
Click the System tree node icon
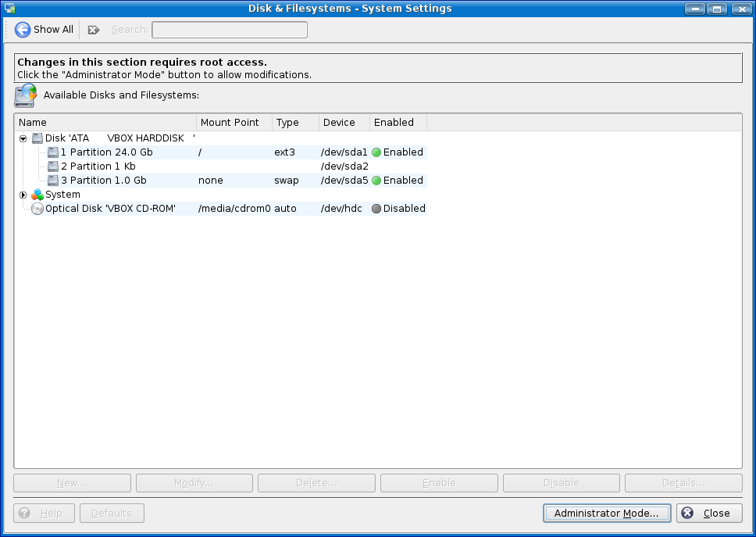tap(37, 195)
